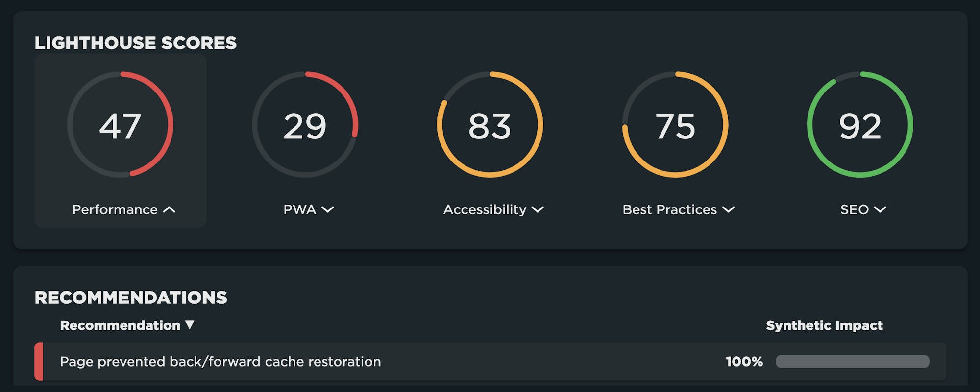The width and height of the screenshot is (980, 392).
Task: Collapse the Performance score chevron
Action: tap(169, 210)
